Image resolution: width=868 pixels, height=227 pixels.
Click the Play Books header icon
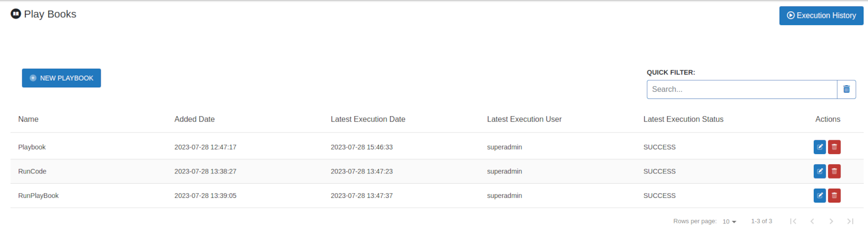16,14
